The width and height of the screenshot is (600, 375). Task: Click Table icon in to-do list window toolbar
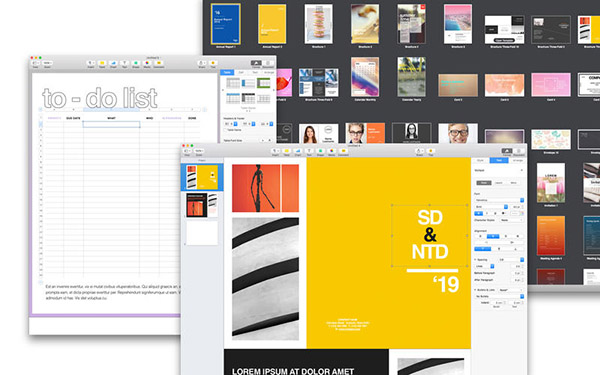point(102,63)
